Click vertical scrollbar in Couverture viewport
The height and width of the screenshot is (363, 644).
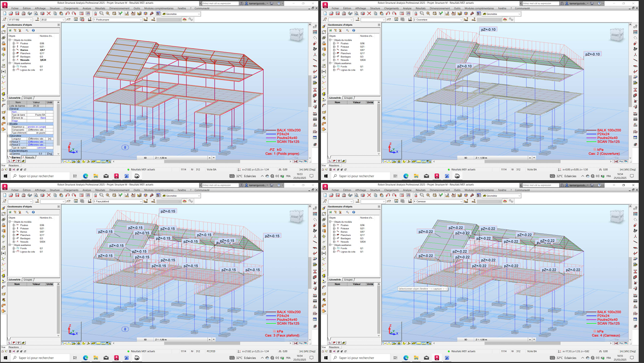pyautogui.click(x=630, y=91)
